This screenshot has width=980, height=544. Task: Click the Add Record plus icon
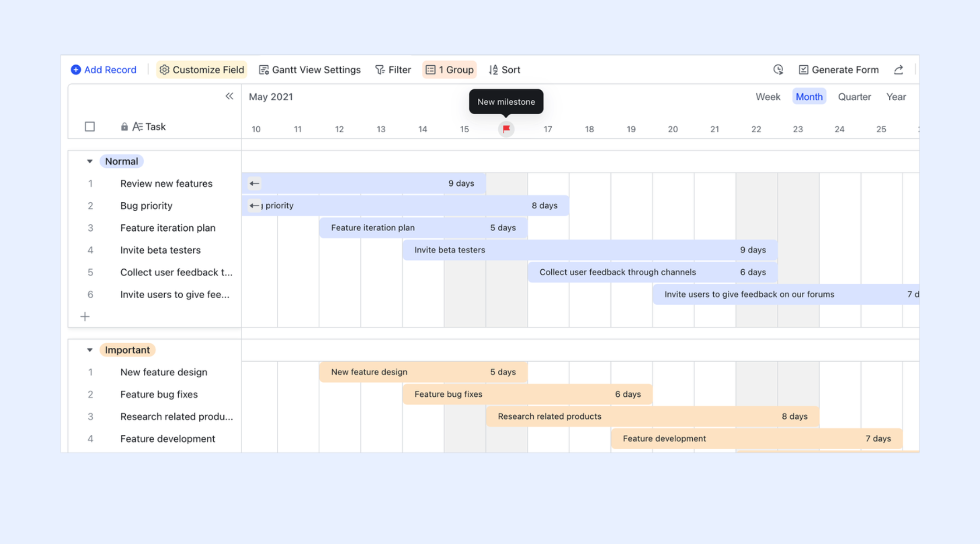[76, 70]
